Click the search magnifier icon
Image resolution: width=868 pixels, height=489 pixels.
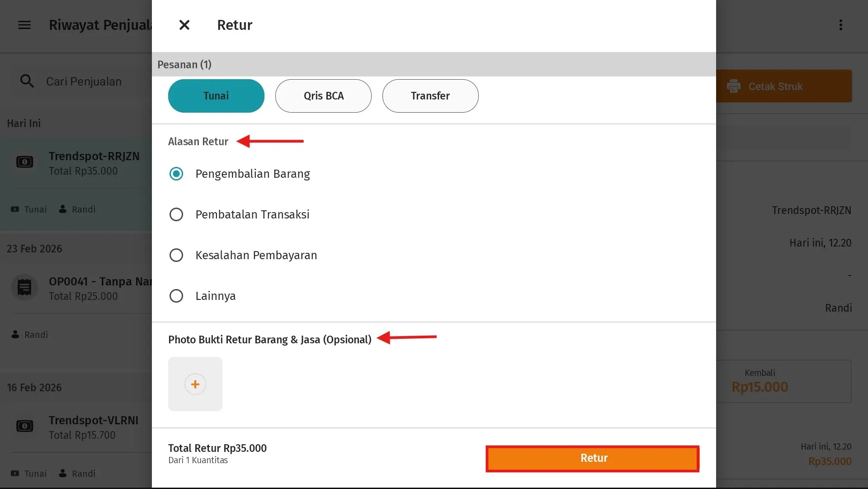(27, 81)
